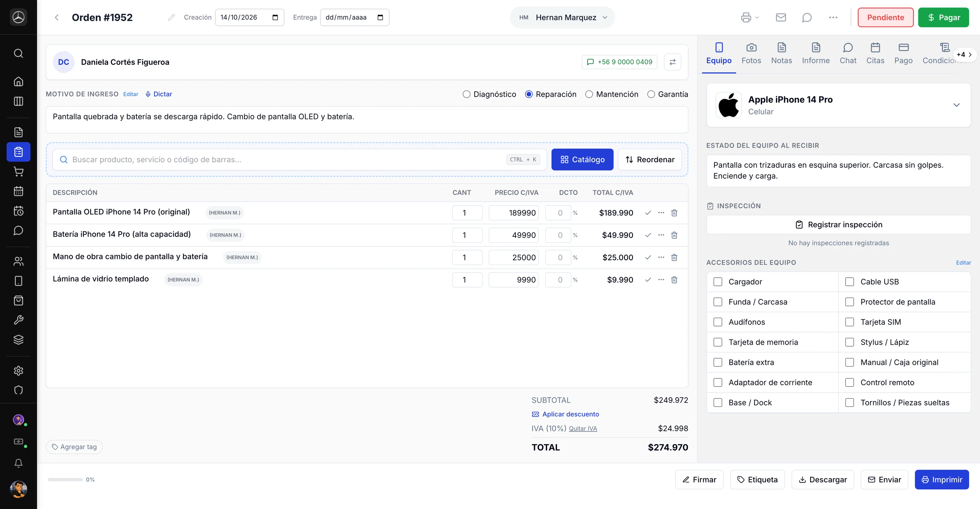Click the Pantalla OLED price field
This screenshot has height=509, width=980.
coord(513,213)
